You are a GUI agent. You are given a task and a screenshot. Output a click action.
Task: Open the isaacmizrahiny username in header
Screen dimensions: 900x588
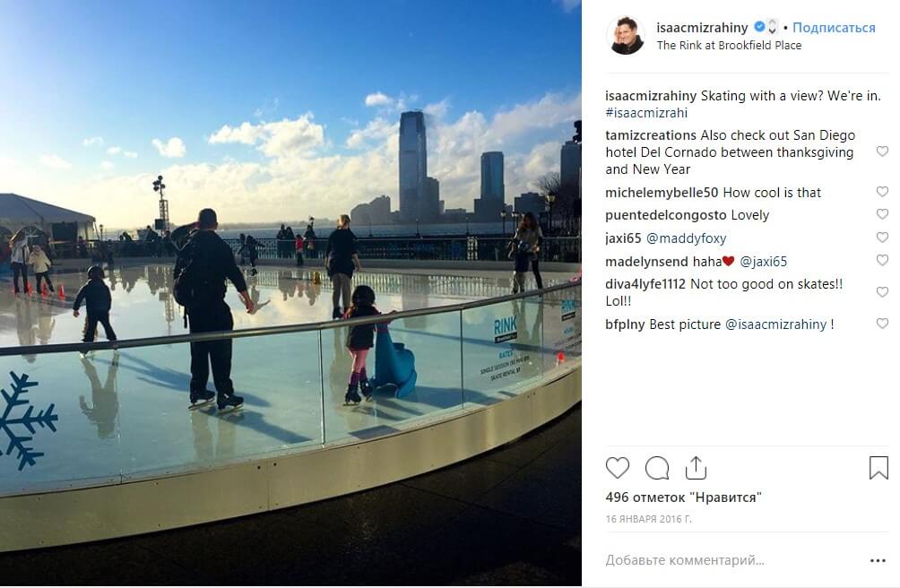[702, 28]
